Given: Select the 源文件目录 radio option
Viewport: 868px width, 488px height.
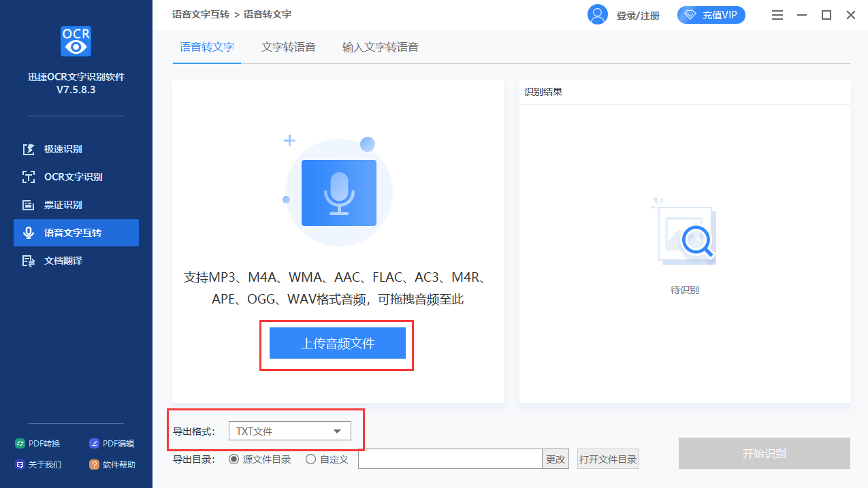Looking at the screenshot, I should (x=234, y=459).
